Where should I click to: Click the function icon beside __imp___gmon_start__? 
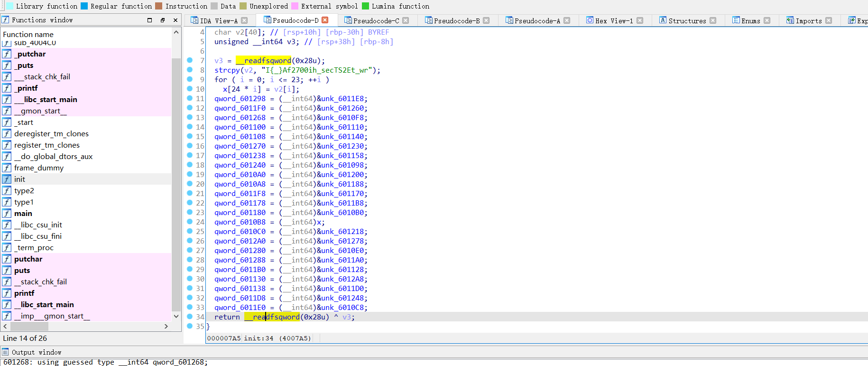7,316
